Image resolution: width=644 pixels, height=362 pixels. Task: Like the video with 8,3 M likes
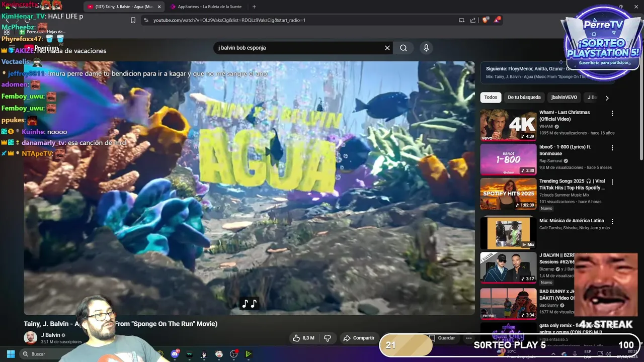[x=303, y=338]
